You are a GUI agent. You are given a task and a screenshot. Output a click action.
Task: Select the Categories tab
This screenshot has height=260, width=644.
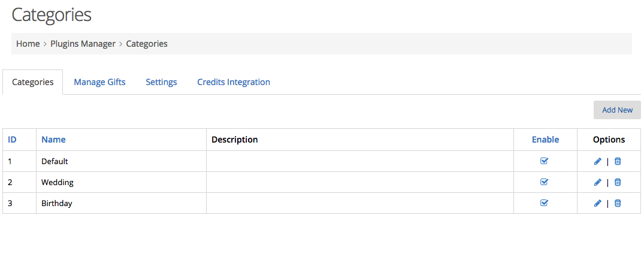click(x=33, y=82)
